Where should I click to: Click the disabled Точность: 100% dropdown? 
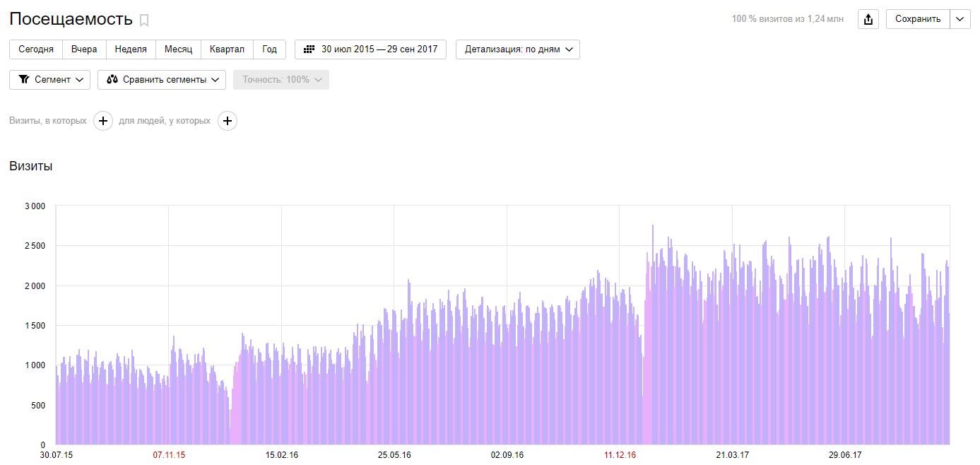click(281, 80)
